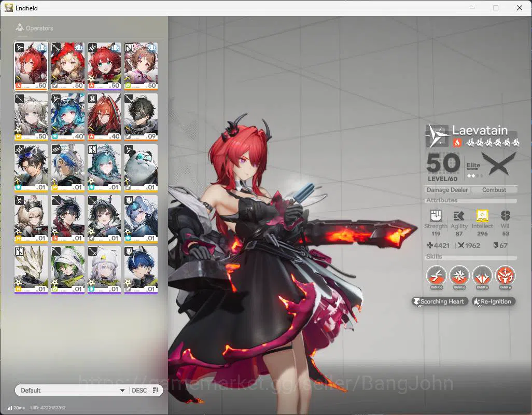Click the highlighted yellow Intellect attribute icon
This screenshot has height=415, width=532.
click(482, 215)
